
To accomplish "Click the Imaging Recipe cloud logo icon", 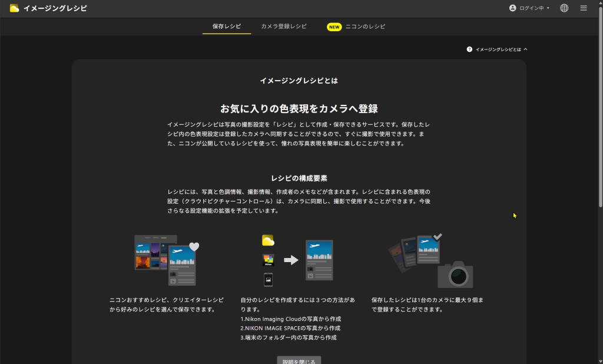I will (14, 8).
